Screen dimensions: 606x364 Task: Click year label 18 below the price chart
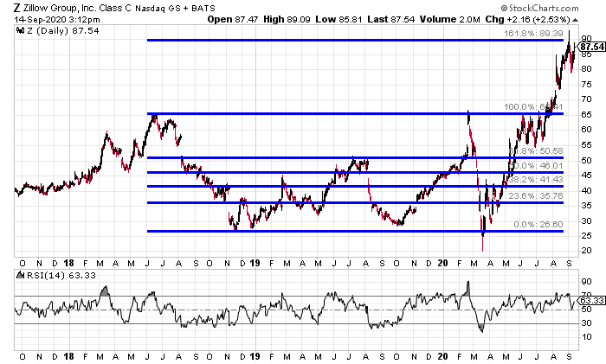coord(68,263)
